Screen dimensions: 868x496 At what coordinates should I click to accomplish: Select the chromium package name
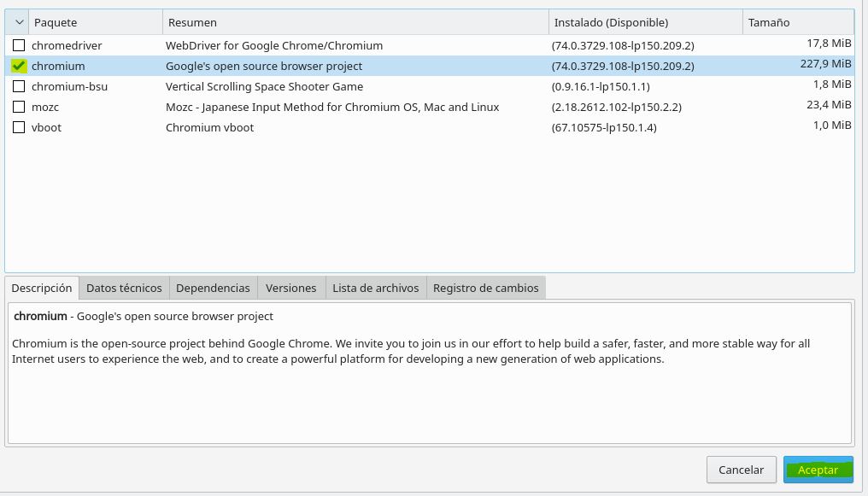58,66
